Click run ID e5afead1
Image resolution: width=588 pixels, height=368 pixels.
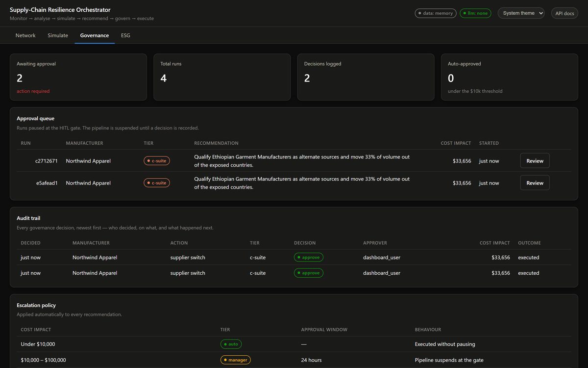point(47,183)
